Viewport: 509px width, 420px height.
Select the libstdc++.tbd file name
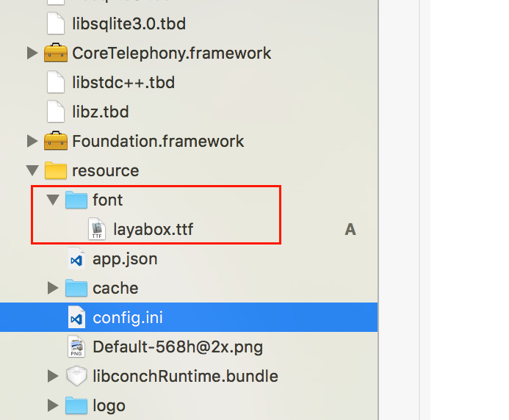coord(123,82)
